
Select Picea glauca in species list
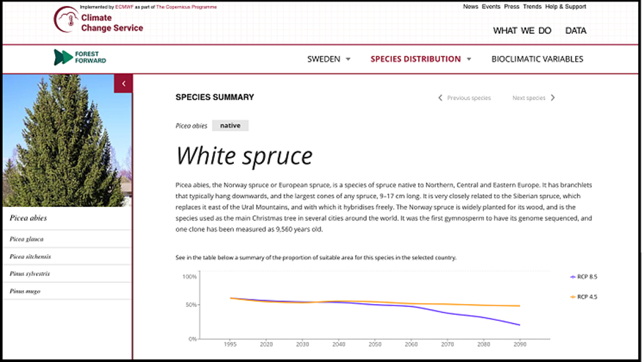(26, 239)
